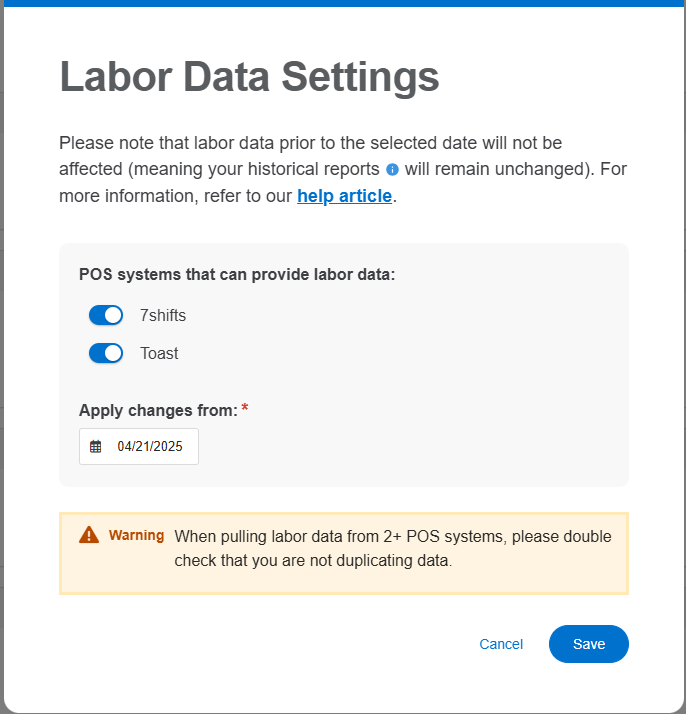Click the orange warning triangle icon
This screenshot has width=686, height=714.
pyautogui.click(x=89, y=535)
